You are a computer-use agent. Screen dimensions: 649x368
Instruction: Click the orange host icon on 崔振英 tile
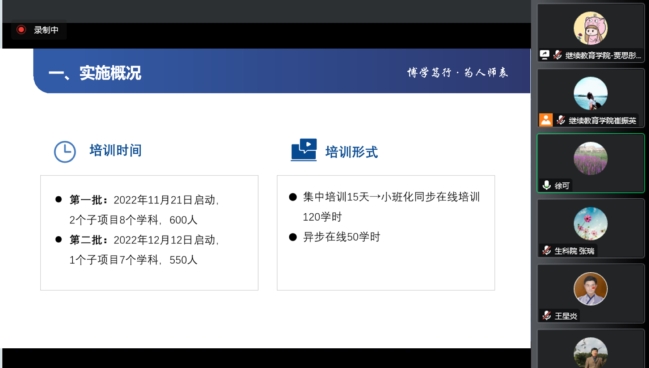546,120
